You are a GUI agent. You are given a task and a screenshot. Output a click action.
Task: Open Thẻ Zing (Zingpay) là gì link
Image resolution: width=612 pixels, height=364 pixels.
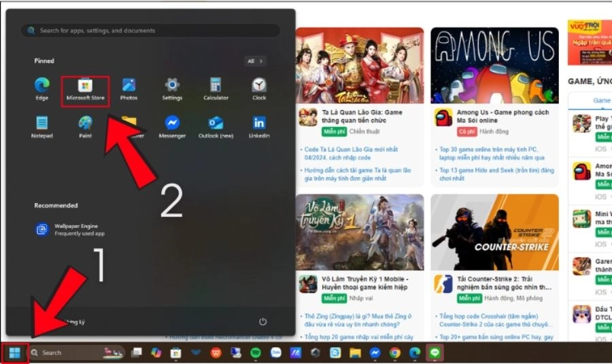tap(358, 320)
